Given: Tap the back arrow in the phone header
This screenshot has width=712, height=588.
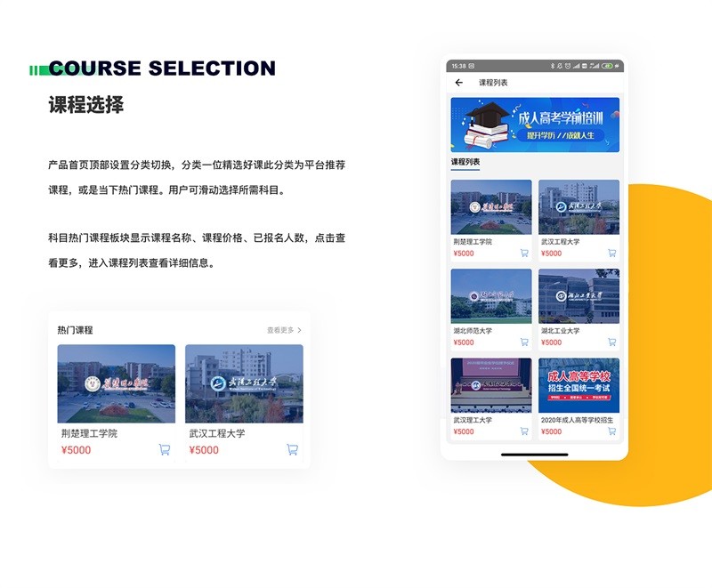Looking at the screenshot, I should [459, 83].
